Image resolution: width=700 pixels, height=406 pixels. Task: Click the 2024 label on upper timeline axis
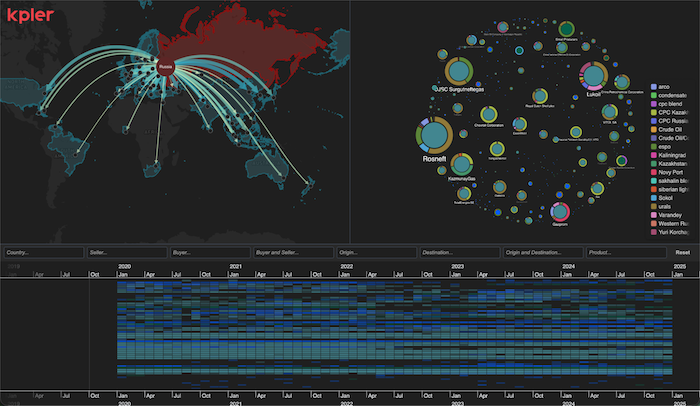click(569, 266)
